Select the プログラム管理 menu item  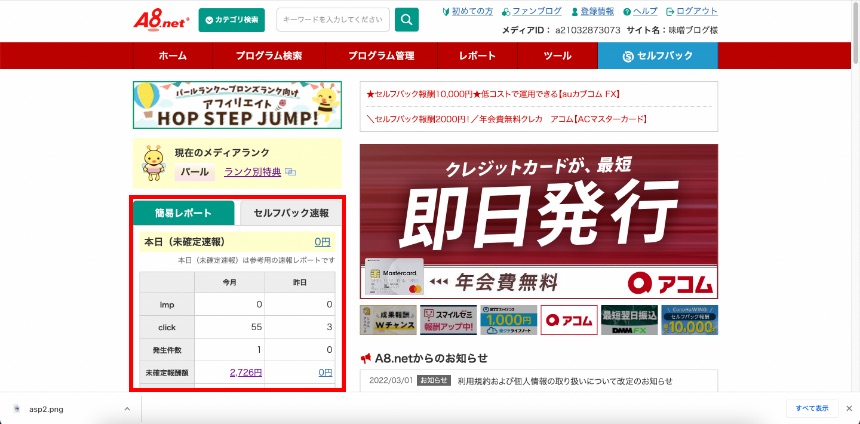pyautogui.click(x=381, y=55)
